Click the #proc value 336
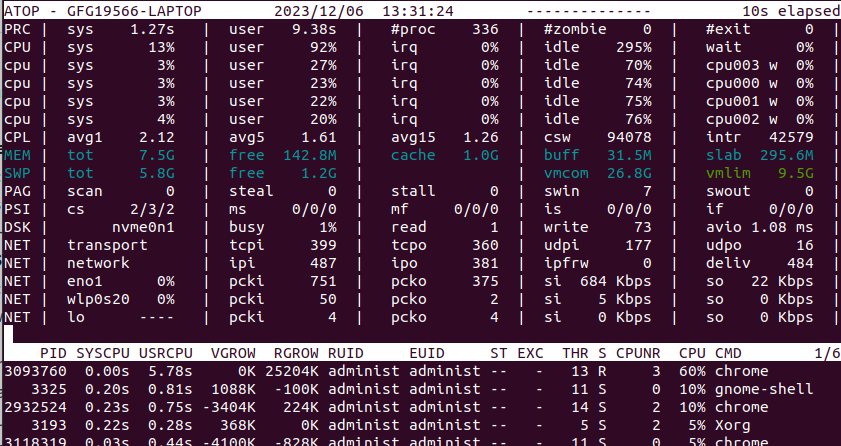Screen dimensions: 841x446 pos(485,29)
